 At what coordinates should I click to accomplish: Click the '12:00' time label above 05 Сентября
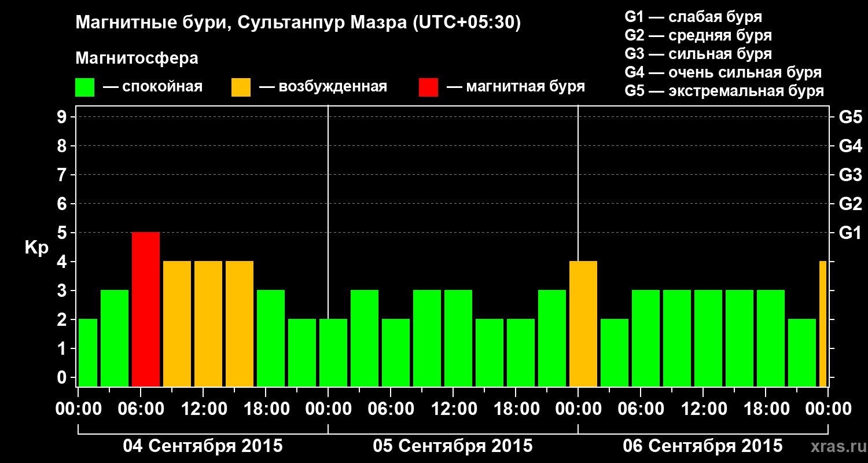(454, 409)
